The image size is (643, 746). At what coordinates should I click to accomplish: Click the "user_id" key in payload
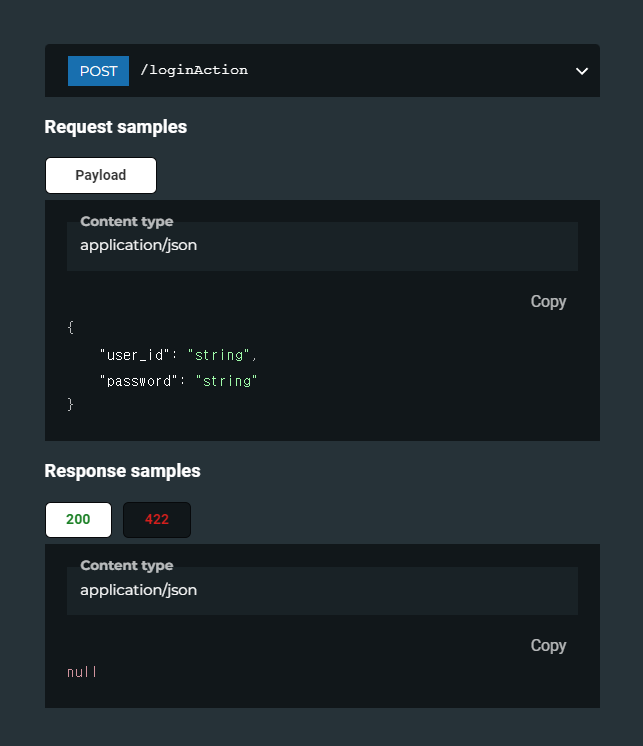coord(135,355)
